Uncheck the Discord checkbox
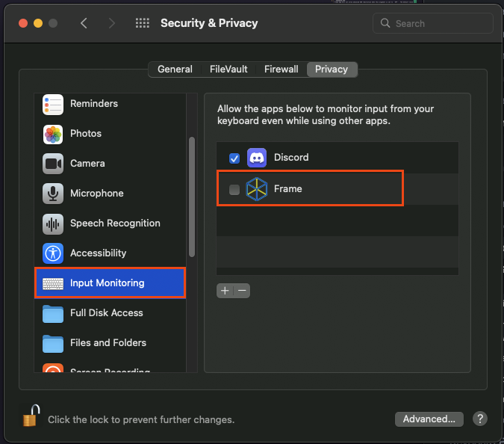 pos(234,158)
